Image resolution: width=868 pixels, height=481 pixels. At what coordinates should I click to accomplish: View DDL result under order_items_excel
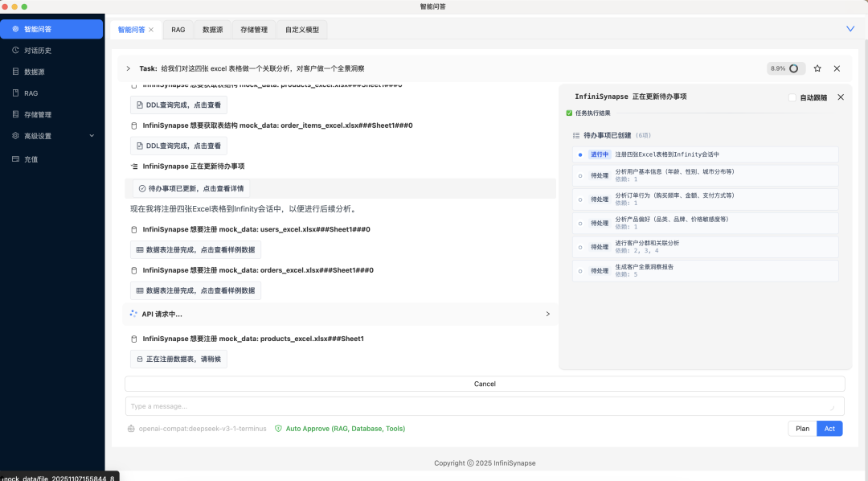click(x=178, y=146)
